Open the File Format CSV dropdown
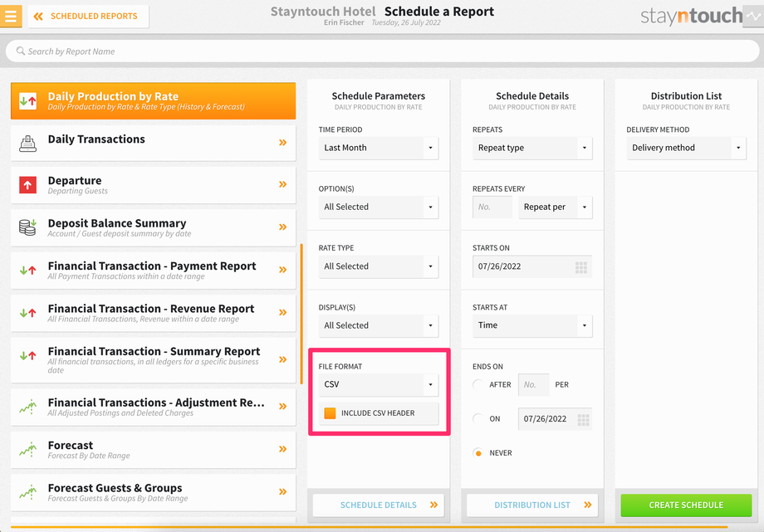Image resolution: width=764 pixels, height=532 pixels. click(x=379, y=384)
